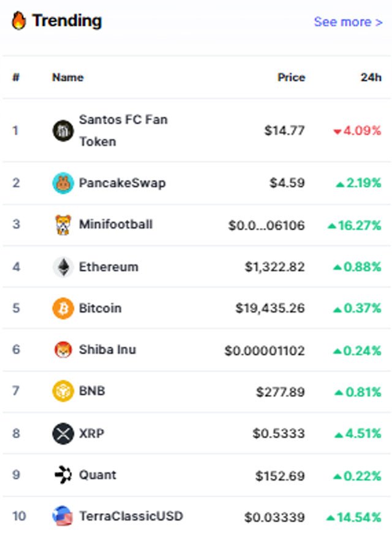The height and width of the screenshot is (537, 392).
Task: Open the TerraClassicUSD globe icon
Action: (x=62, y=516)
